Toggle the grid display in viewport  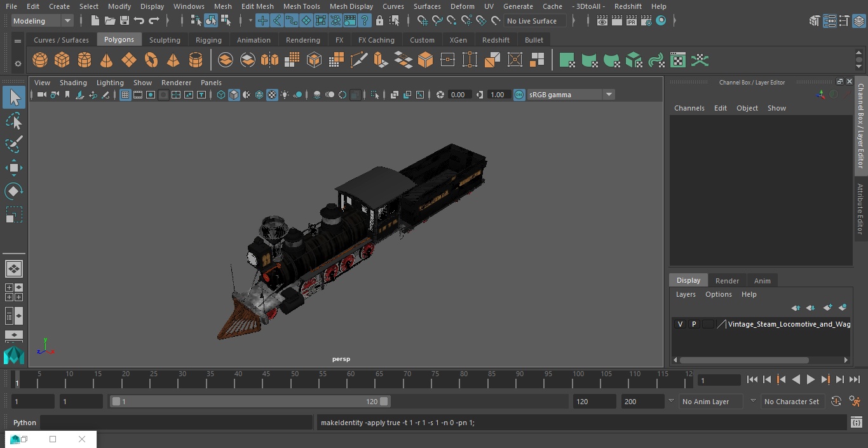tap(125, 95)
